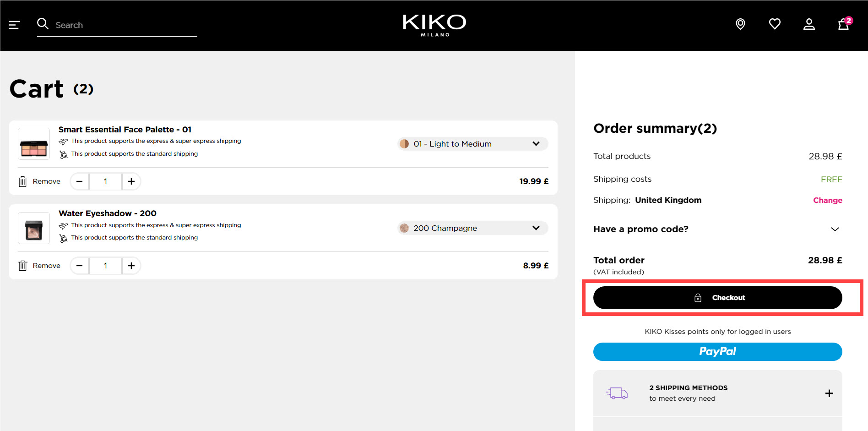868x431 pixels.
Task: Open the wishlist heart icon
Action: pos(775,24)
